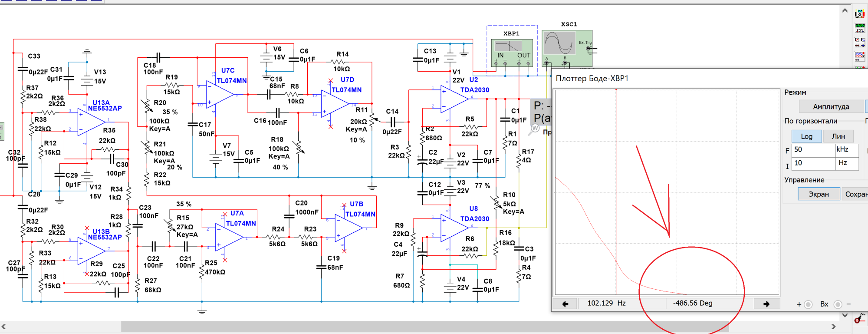868x334 pixels.
Task: Click the plus input terminal indicator
Action: coord(808,304)
